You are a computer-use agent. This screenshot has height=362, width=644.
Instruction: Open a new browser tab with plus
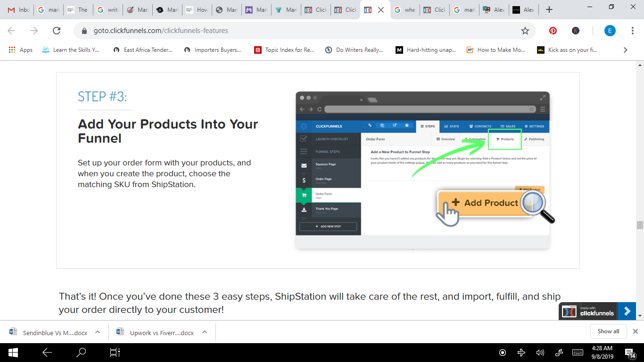(549, 10)
